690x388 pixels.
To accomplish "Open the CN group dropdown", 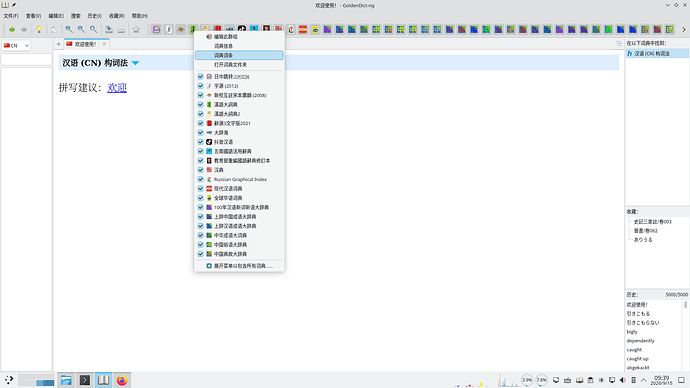I will pyautogui.click(x=16, y=45).
